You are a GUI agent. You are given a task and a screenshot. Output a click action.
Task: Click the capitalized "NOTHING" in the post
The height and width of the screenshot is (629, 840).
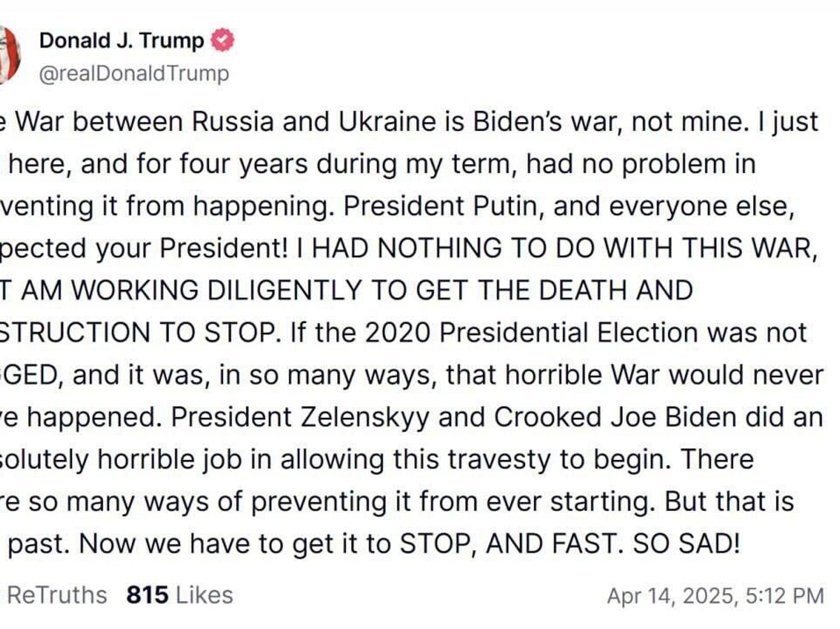pyautogui.click(x=439, y=248)
